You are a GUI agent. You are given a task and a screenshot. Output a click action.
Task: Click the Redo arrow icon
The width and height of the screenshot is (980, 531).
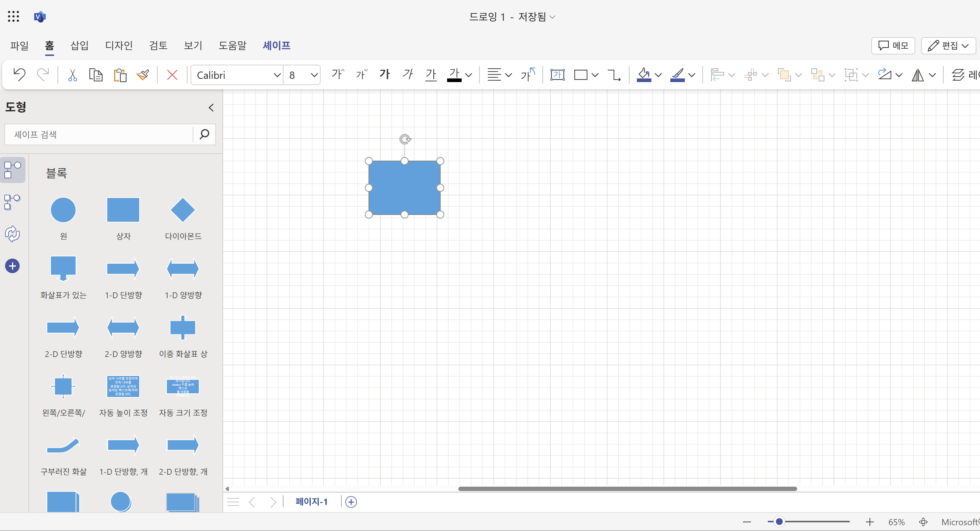43,74
